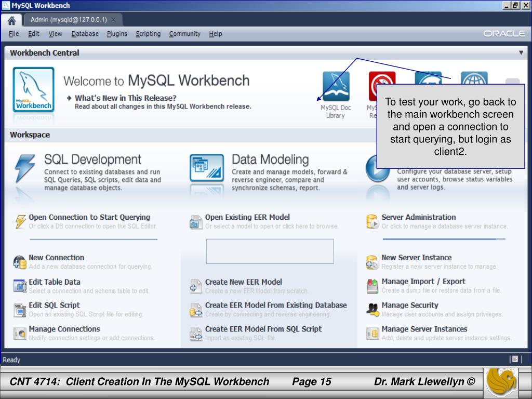
Task: Click Open Existing EER Model link
Action: pos(247,217)
